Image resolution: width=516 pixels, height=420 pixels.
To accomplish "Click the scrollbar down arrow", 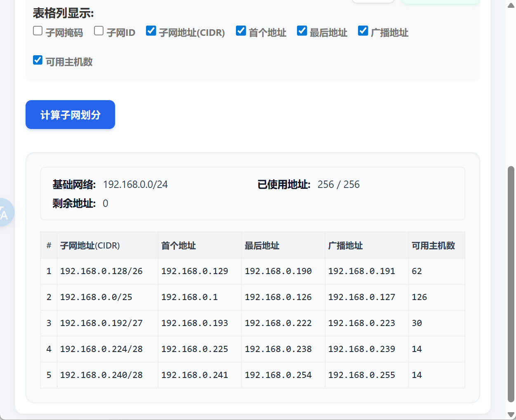I will coord(511,415).
